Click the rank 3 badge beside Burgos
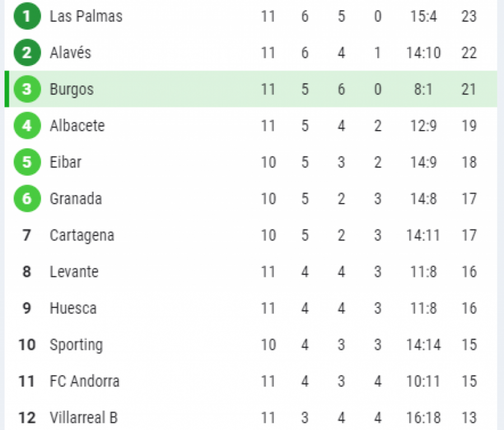Screen dimensions: 504x430 [x=27, y=89]
